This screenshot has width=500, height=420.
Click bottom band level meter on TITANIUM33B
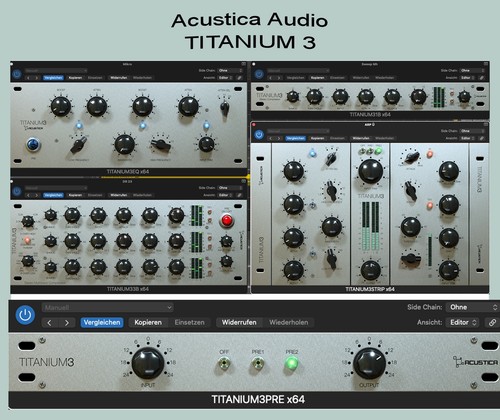point(197,268)
